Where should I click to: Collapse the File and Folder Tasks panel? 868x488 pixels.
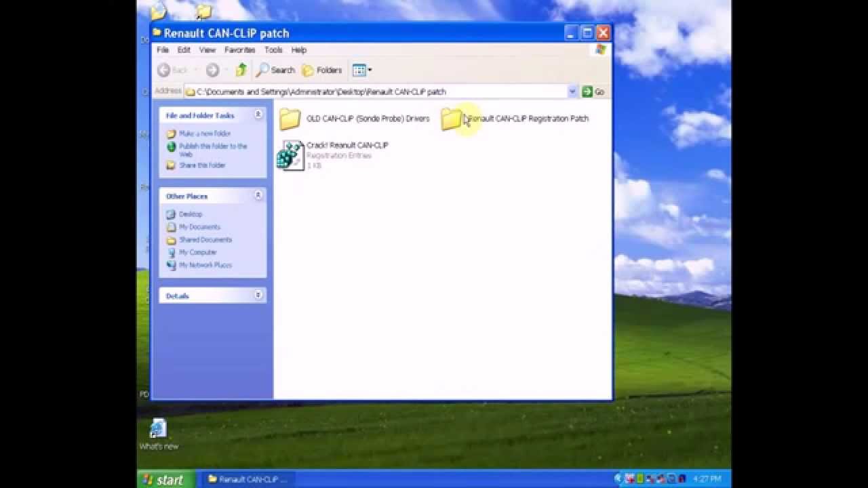point(258,115)
